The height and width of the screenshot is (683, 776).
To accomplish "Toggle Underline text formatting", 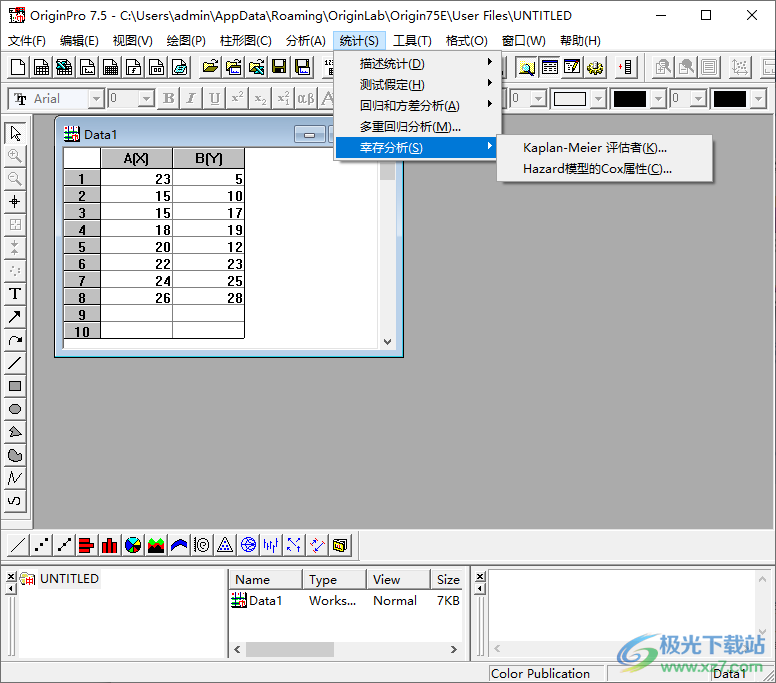I will tap(214, 98).
